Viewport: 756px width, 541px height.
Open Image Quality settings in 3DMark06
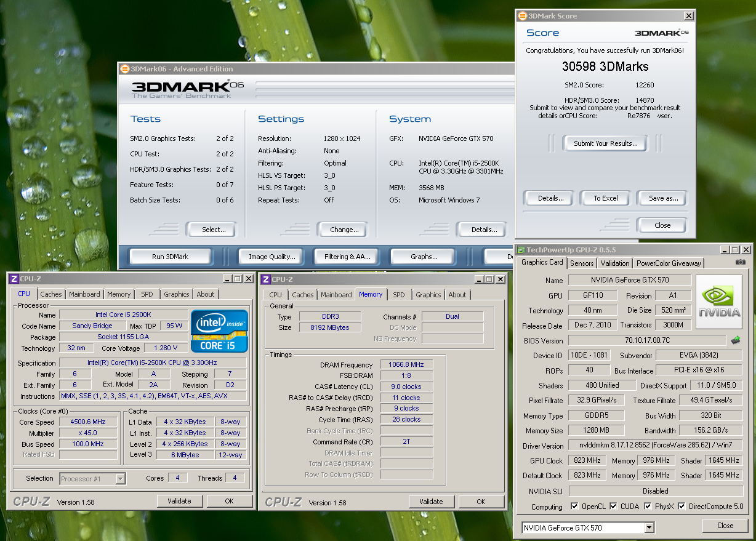tap(272, 257)
